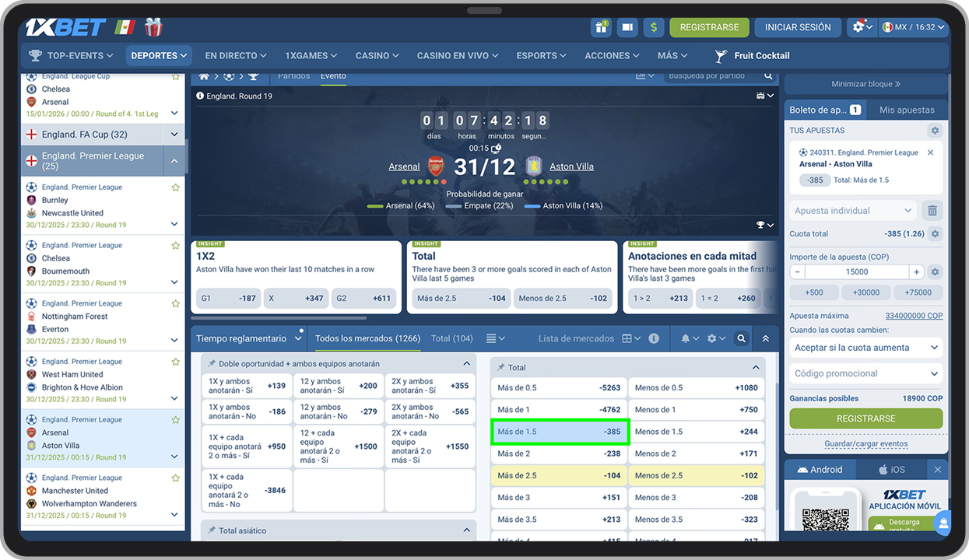Switch to the Mis apuestas tab
Screen dimensions: 969x560
click(907, 110)
